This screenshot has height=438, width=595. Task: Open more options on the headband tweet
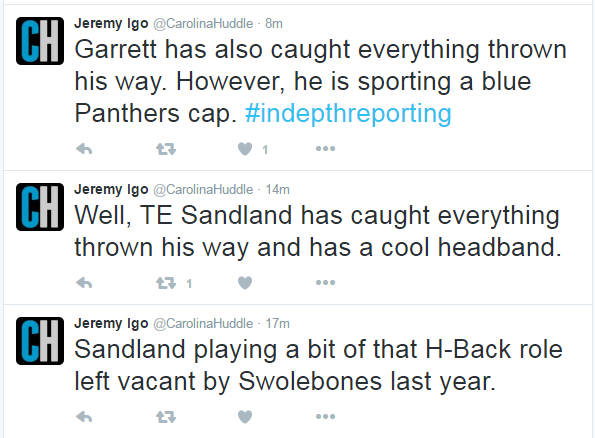326,283
